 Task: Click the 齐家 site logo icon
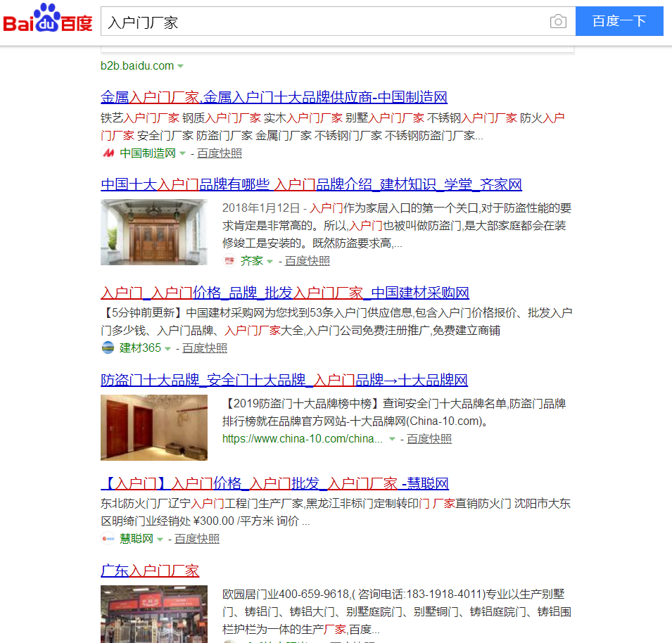(x=229, y=260)
